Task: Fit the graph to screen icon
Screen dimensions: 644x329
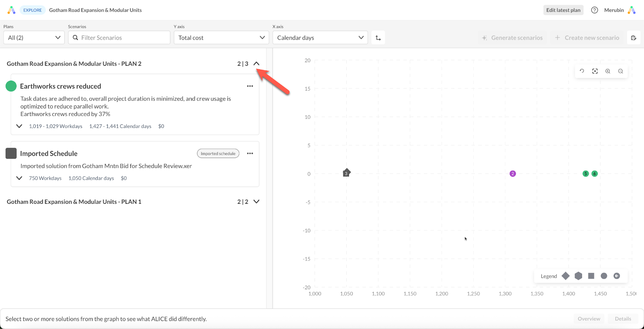Action: point(595,71)
